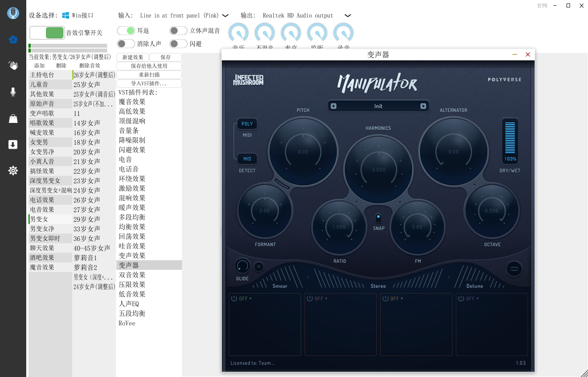Click the 保存 button

(x=166, y=57)
